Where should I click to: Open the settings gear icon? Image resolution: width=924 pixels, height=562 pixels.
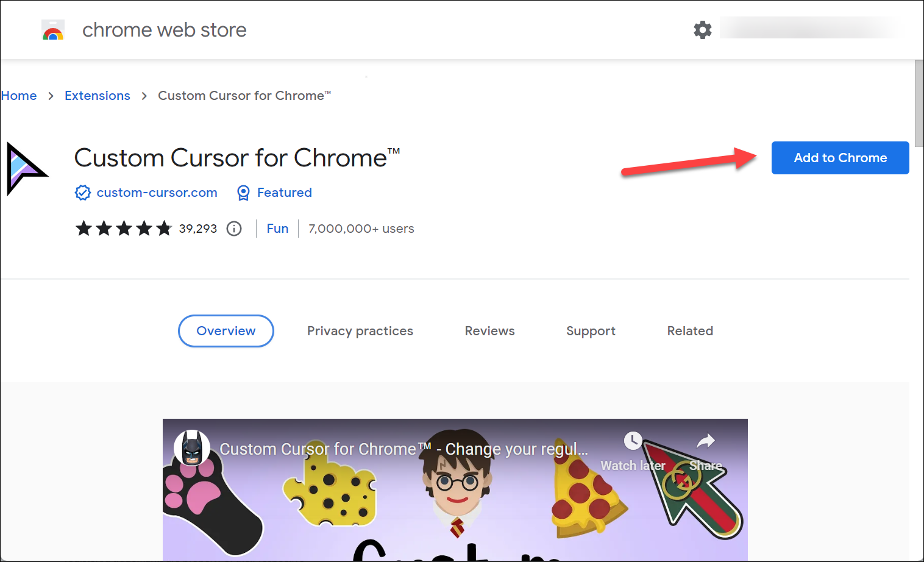tap(702, 29)
